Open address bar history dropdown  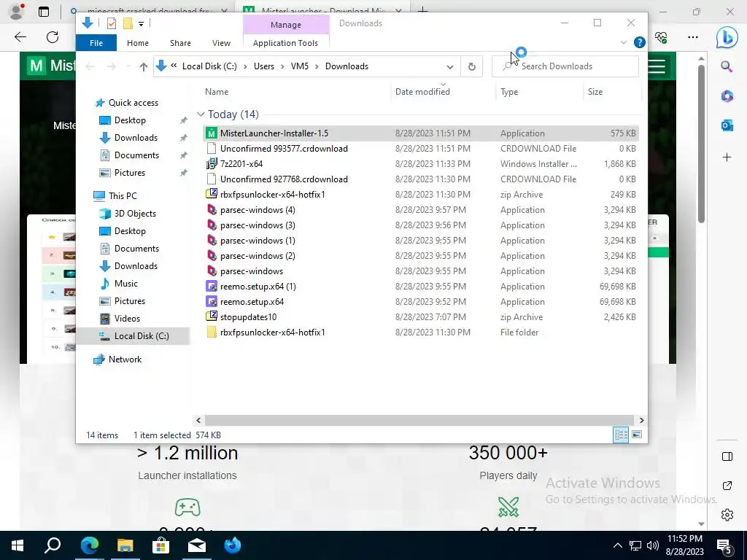[x=449, y=66]
